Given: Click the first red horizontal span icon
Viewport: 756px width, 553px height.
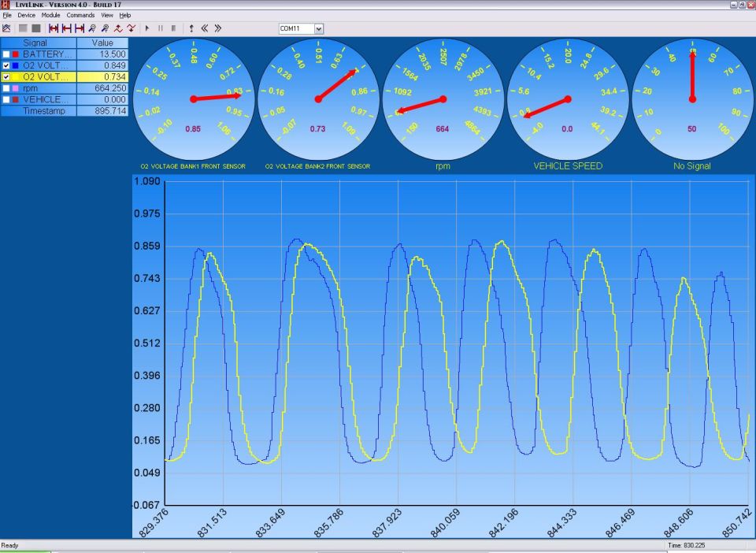Looking at the screenshot, I should point(54,28).
